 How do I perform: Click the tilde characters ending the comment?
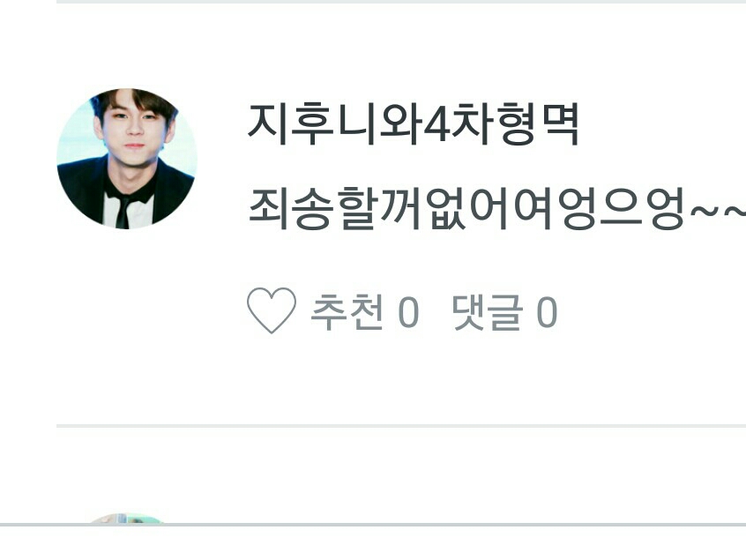(717, 210)
